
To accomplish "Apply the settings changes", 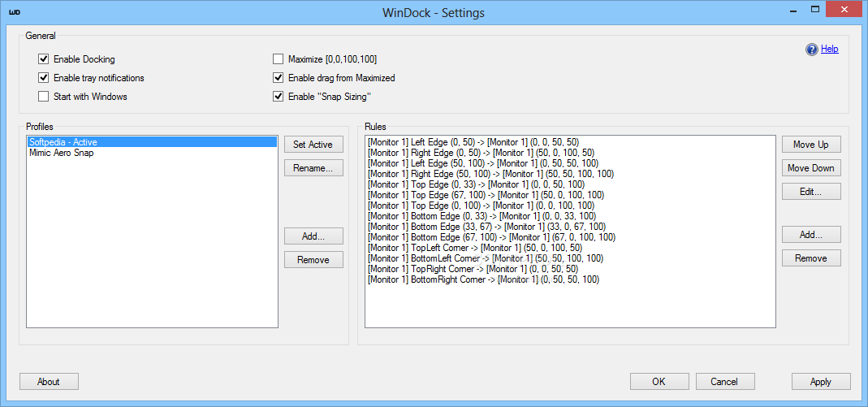I will point(820,382).
